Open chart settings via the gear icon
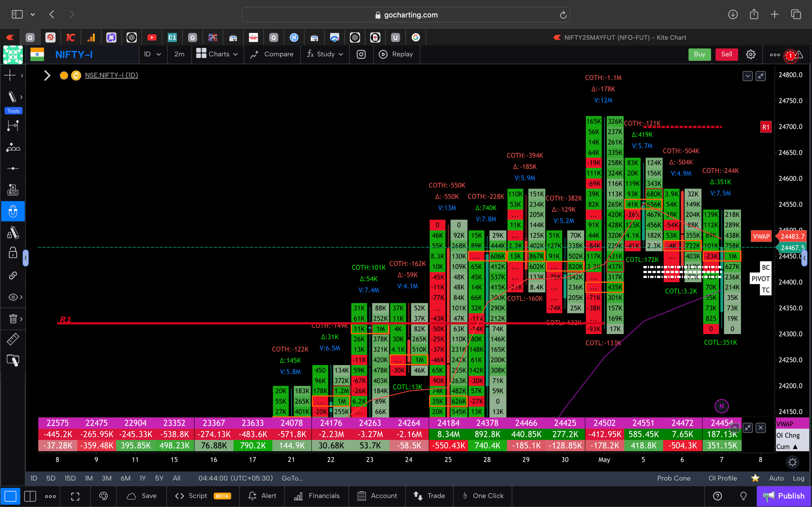The image size is (812, 507). pyautogui.click(x=751, y=54)
